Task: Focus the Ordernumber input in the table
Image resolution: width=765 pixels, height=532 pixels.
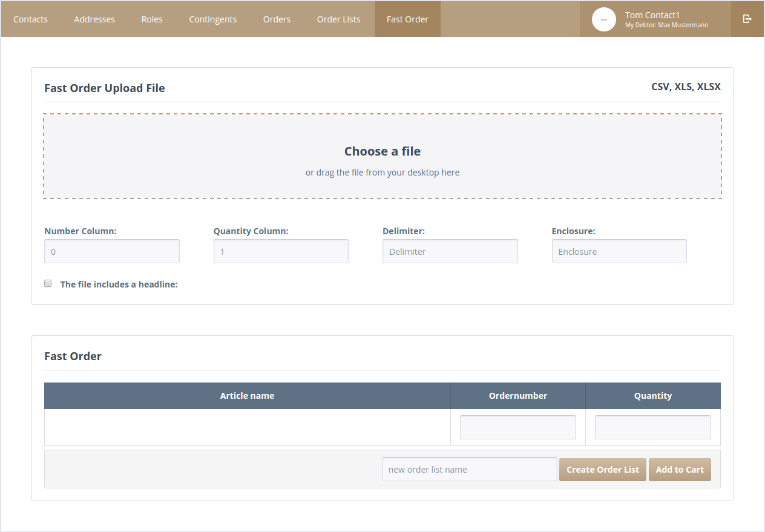Action: [517, 427]
